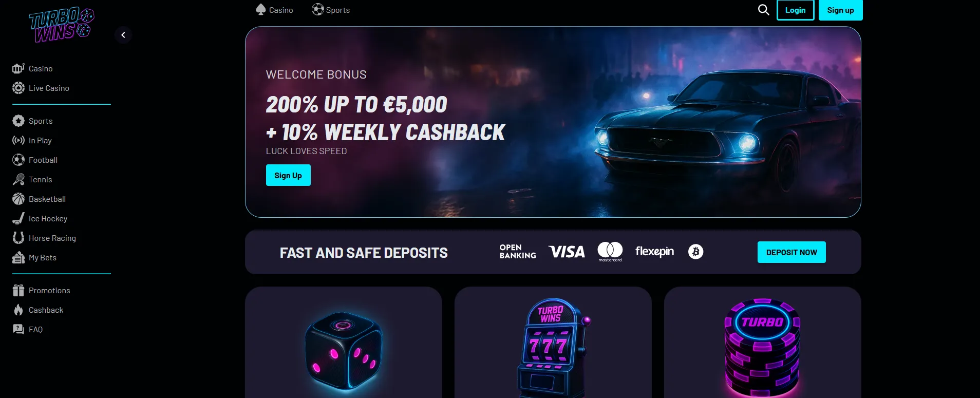Open the FAQ page
Screen dimensions: 980x398
(x=28, y=330)
